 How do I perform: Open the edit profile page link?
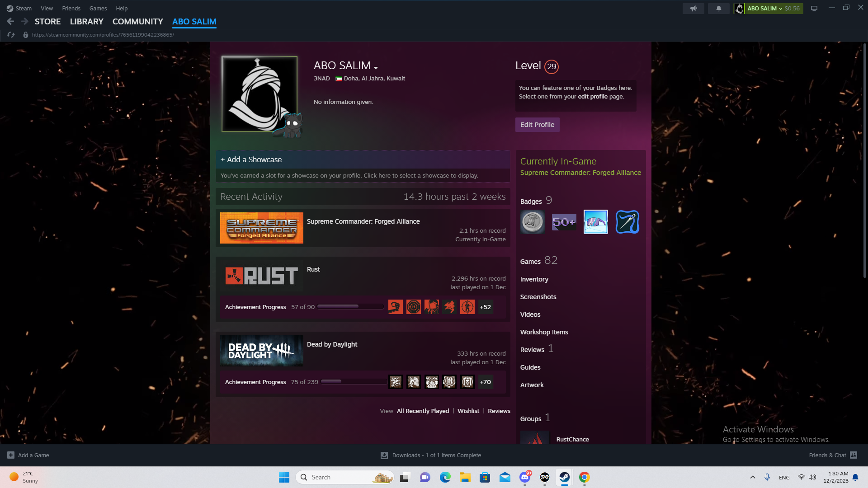(593, 96)
